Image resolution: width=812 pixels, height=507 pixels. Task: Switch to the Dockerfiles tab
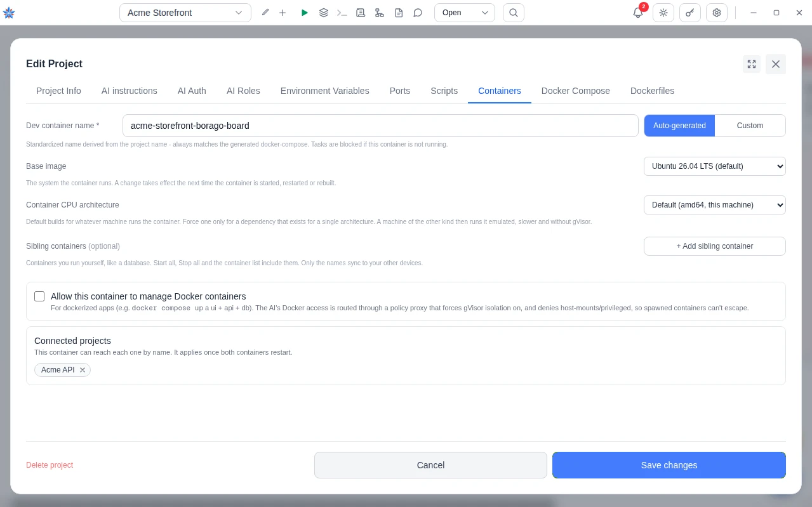[652, 91]
